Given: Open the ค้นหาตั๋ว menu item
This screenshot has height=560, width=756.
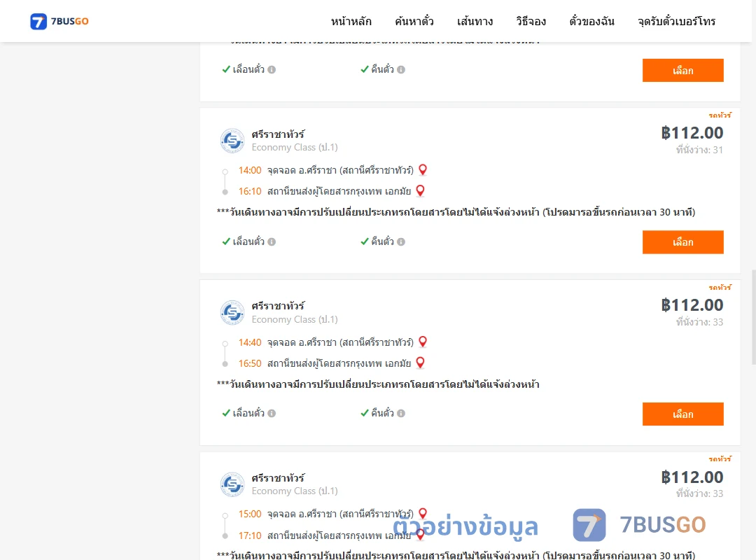Looking at the screenshot, I should click(x=414, y=21).
